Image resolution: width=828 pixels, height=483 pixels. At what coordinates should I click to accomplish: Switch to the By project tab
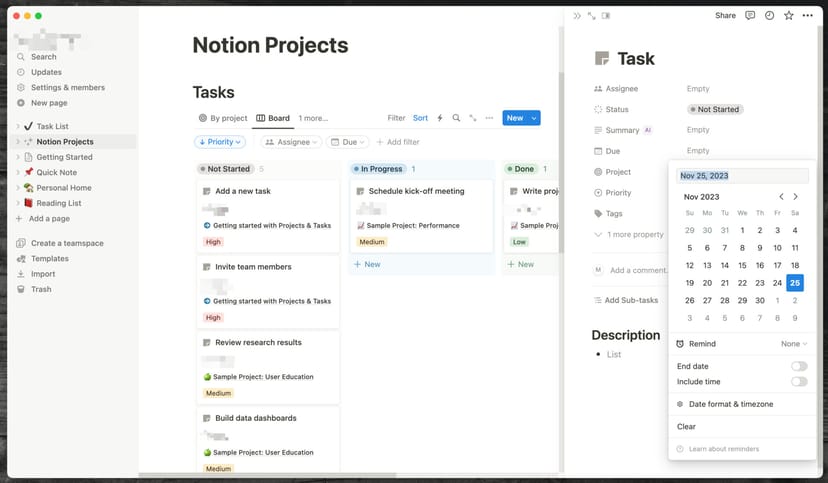tap(222, 118)
